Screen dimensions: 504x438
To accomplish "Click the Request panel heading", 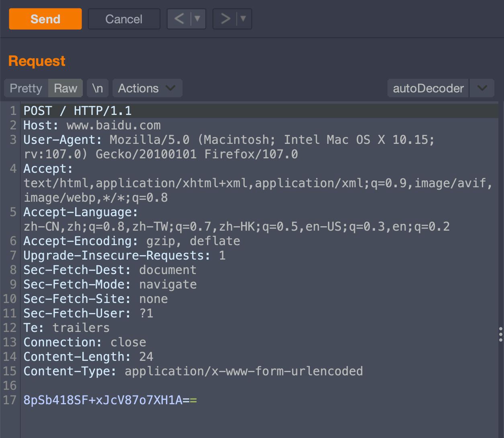I will click(x=37, y=61).
